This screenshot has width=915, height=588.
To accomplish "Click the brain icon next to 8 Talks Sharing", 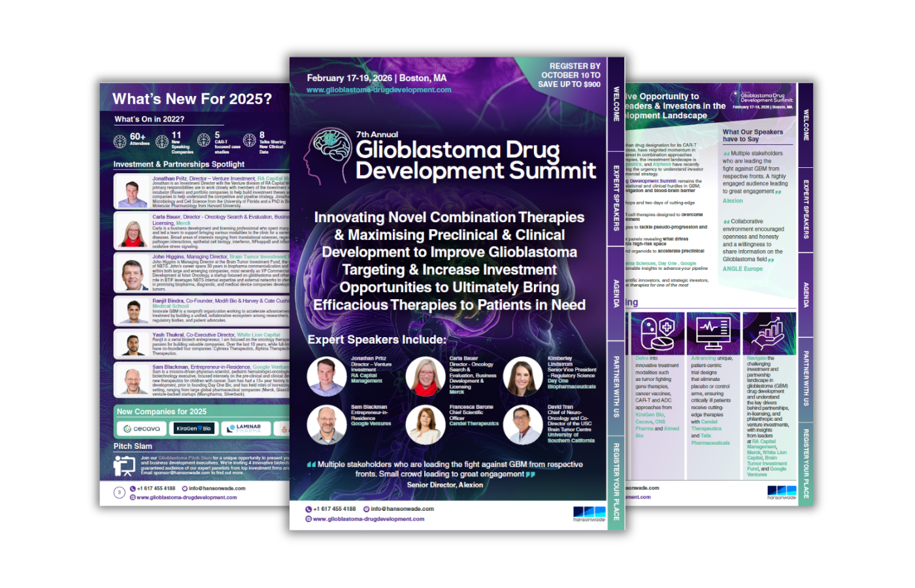I will click(249, 140).
